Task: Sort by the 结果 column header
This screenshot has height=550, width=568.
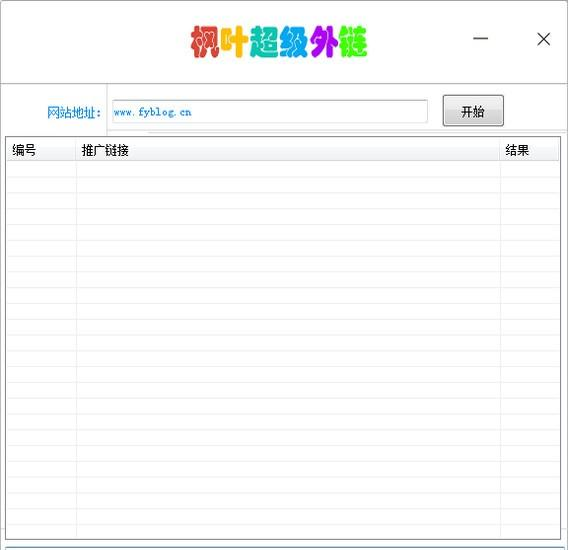Action: click(529, 150)
